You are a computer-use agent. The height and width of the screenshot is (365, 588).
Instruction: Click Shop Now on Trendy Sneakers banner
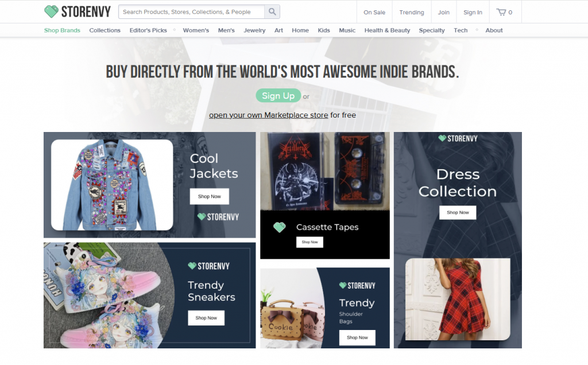[x=206, y=318]
